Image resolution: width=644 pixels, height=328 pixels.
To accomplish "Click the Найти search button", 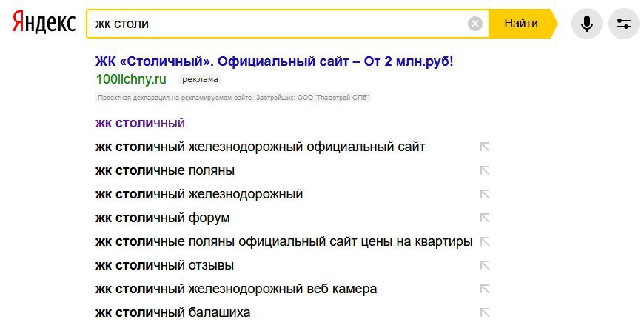I will (x=521, y=24).
